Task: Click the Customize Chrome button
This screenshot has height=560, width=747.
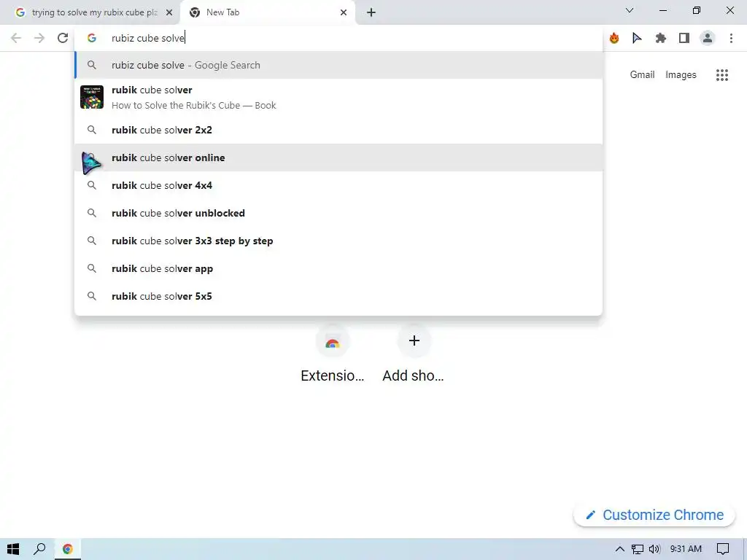Action: (654, 515)
